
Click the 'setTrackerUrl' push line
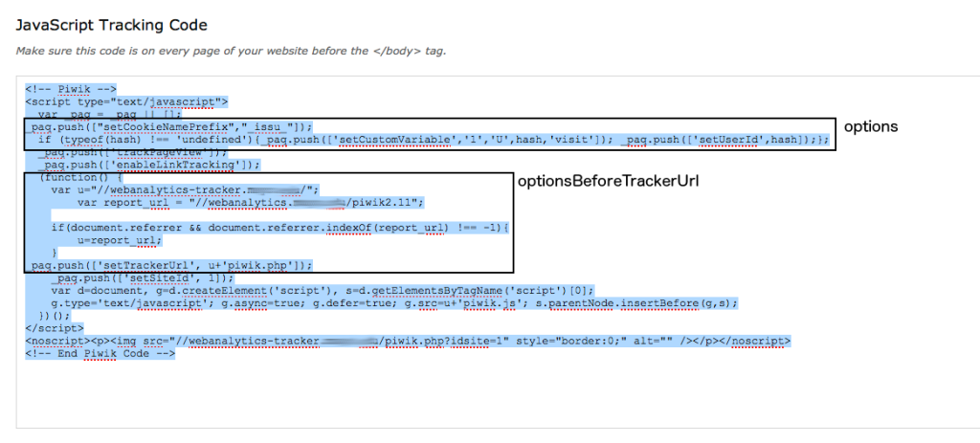pos(168,266)
